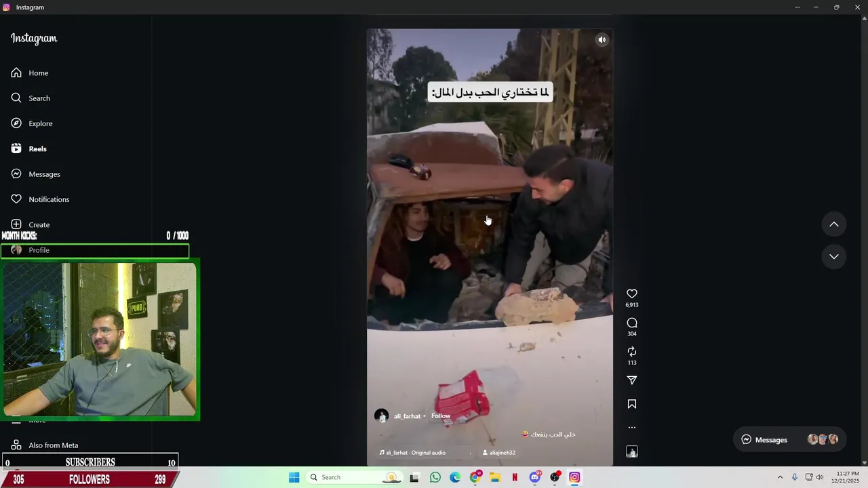Open the Notifications heart icon
This screenshot has height=488, width=868.
[x=16, y=199]
